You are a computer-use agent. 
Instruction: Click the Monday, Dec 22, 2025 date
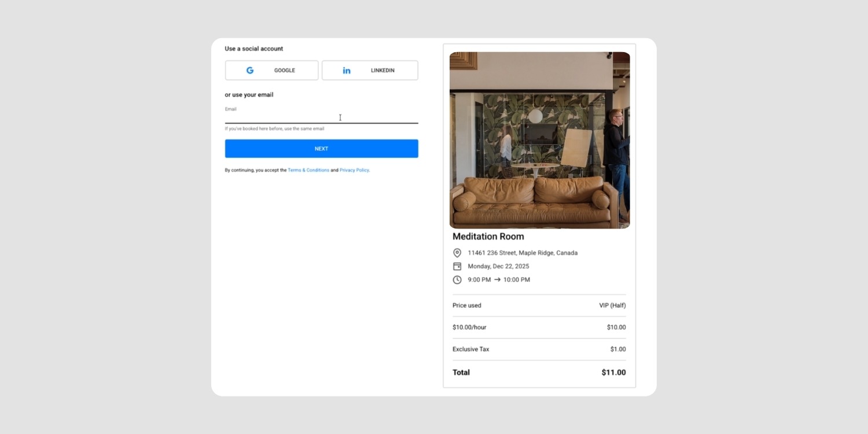[498, 266]
